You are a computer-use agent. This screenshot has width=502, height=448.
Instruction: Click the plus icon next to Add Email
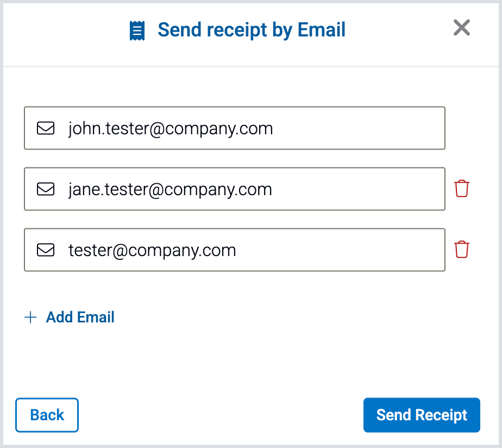31,318
